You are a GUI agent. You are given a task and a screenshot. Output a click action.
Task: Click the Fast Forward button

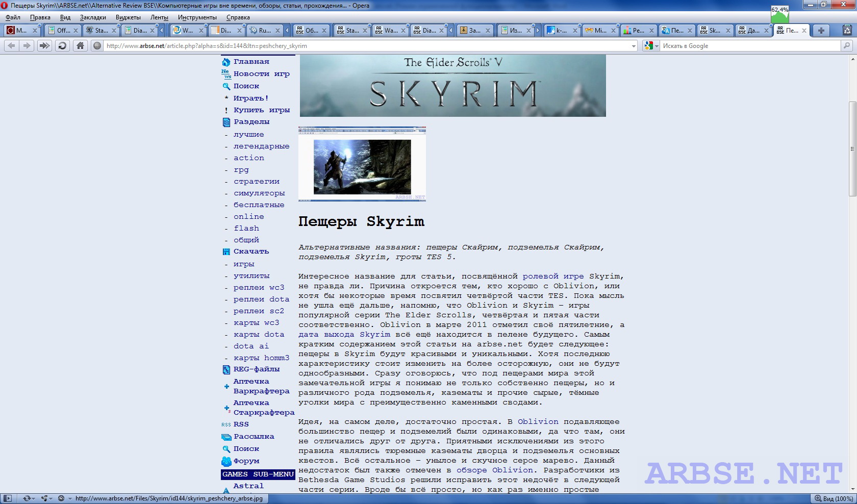[x=44, y=46]
